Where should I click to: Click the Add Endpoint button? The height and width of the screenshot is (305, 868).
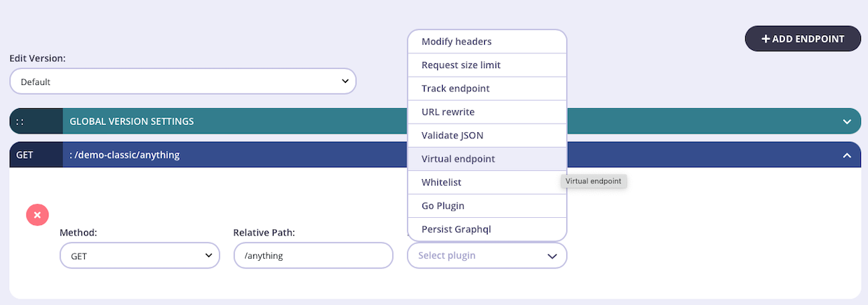pyautogui.click(x=802, y=39)
